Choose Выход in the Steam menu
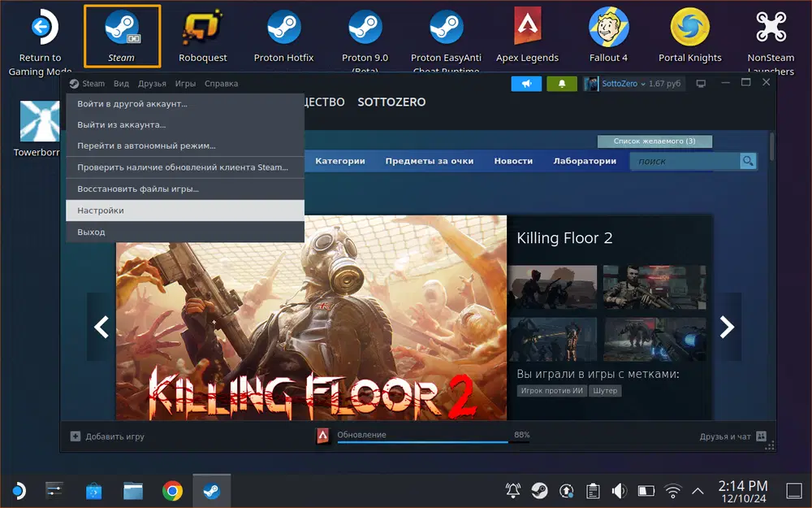 pos(91,232)
